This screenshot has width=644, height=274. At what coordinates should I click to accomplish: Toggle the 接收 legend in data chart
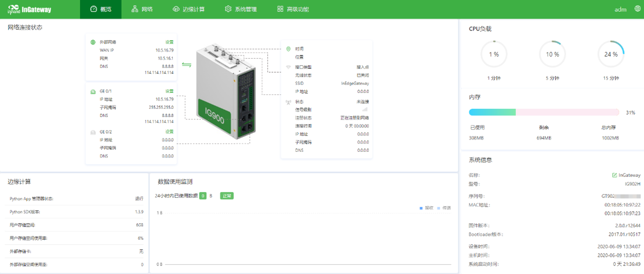click(427, 208)
